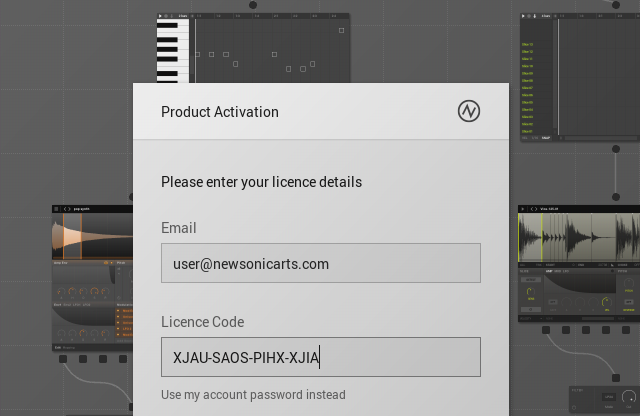Select the LFO tab in slicer module
Viewport: 640px width, 416px height.
(566, 271)
